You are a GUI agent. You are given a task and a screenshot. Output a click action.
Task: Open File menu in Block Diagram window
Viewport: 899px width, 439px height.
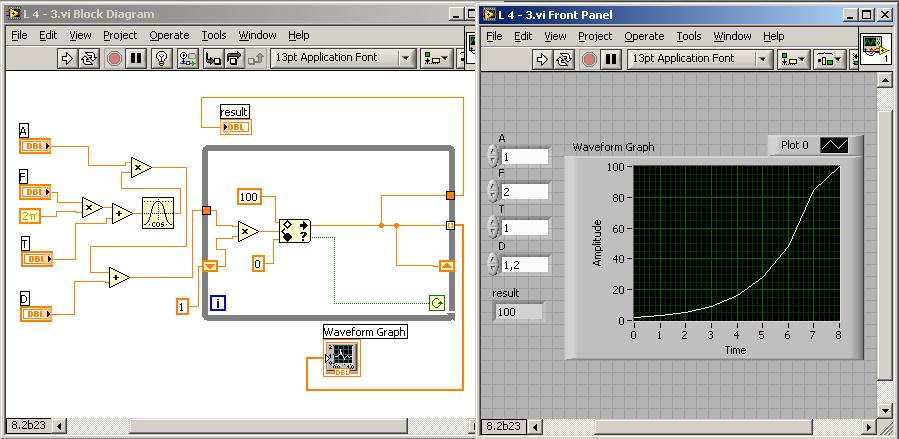tap(19, 36)
